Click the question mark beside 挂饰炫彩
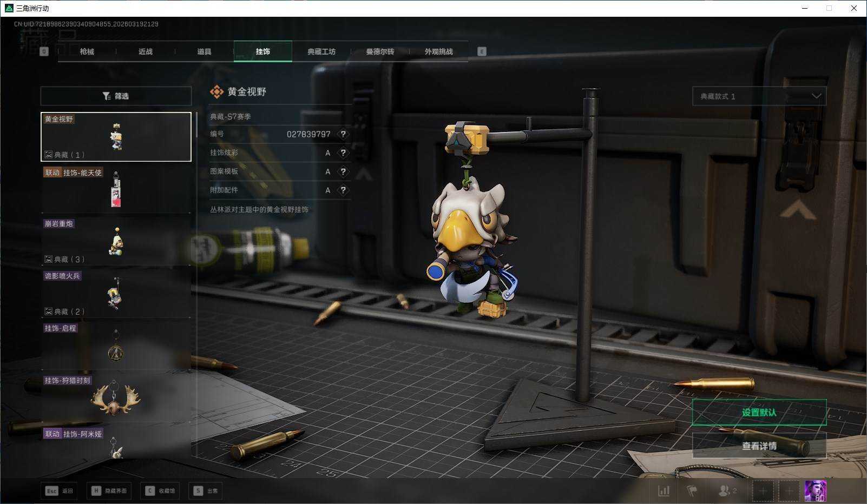 point(343,153)
